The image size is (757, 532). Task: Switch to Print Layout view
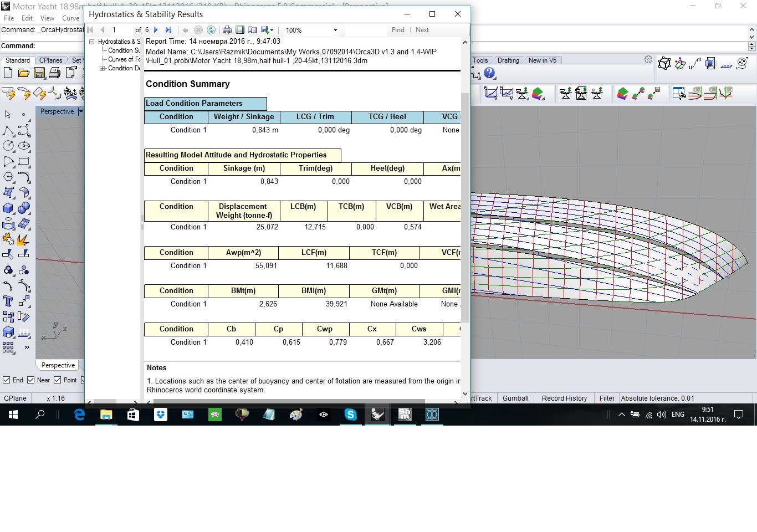pos(240,30)
